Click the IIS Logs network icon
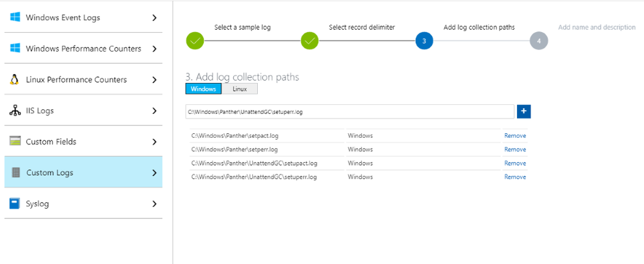The width and height of the screenshot is (644, 264). coord(15,111)
